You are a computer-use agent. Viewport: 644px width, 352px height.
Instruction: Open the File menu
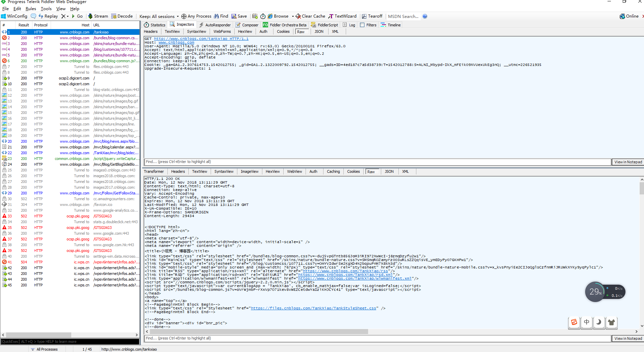coord(5,9)
